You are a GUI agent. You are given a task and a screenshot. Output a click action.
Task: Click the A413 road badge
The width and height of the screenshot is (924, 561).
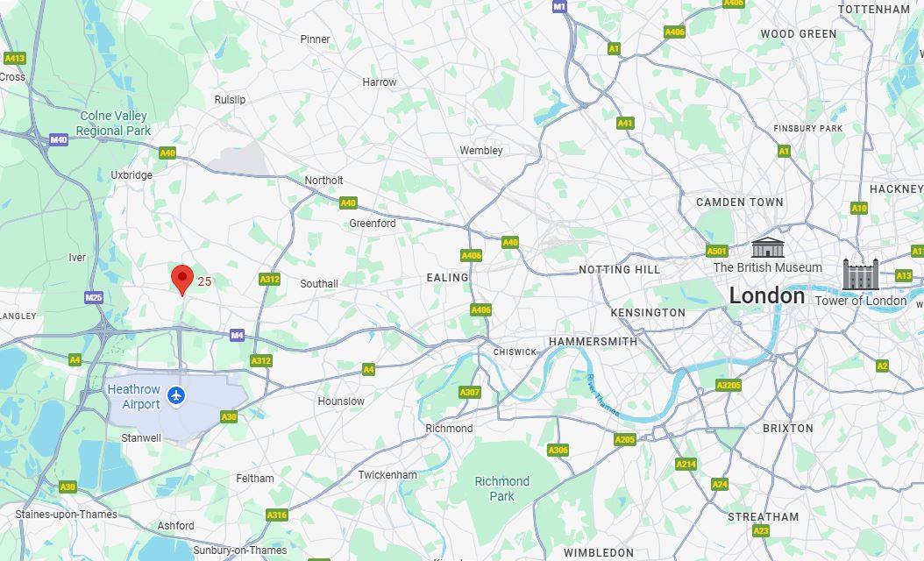tap(15, 58)
